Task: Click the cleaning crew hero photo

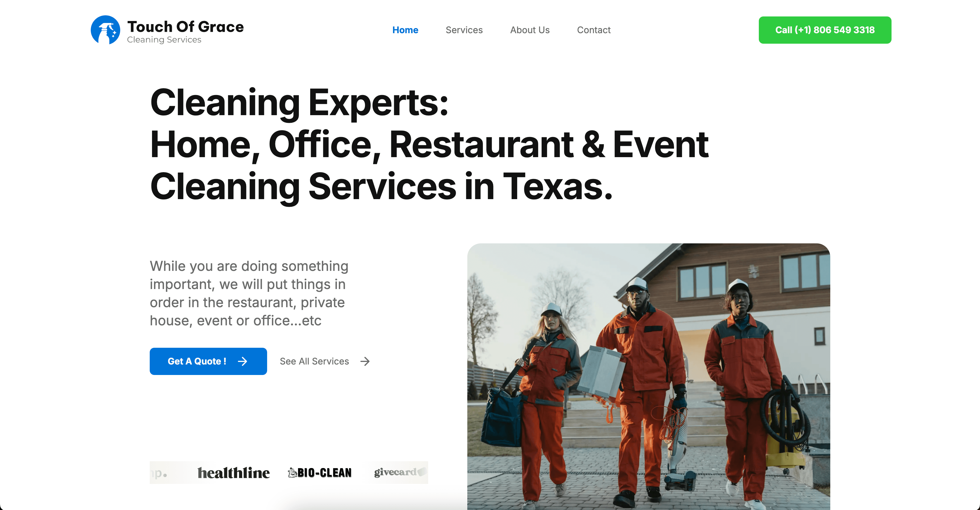Action: (x=648, y=376)
